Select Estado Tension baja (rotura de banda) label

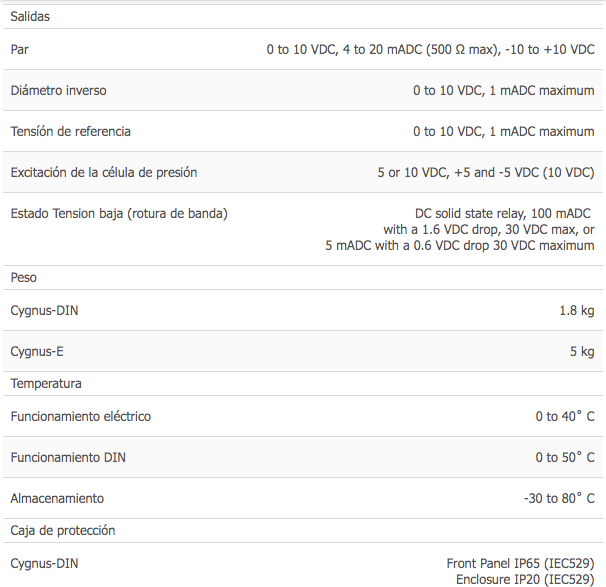tap(119, 213)
